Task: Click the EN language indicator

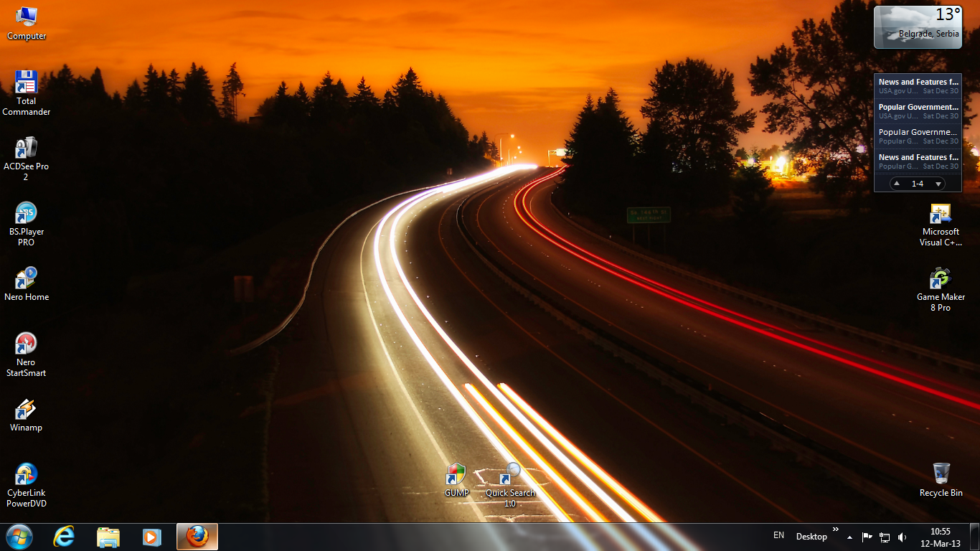Action: click(778, 535)
